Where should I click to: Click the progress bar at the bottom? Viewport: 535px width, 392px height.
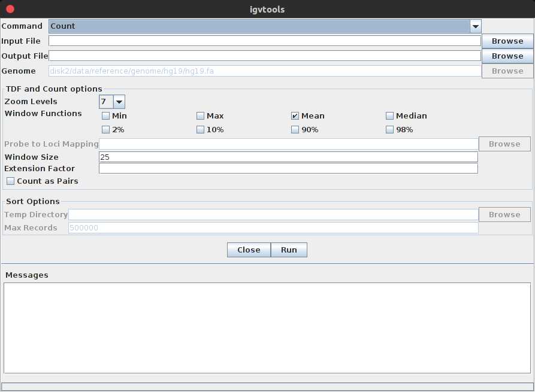coord(267,387)
